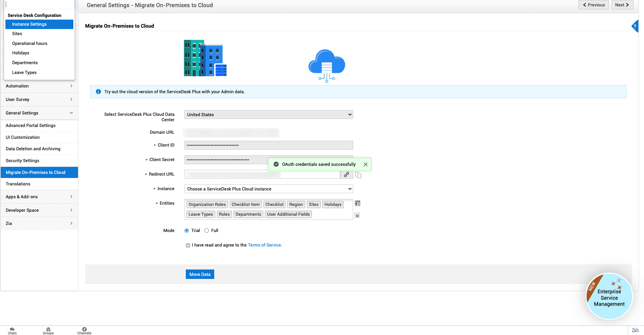Open Channels in the bottom bar
Image resolution: width=644 pixels, height=335 pixels.
[84, 331]
